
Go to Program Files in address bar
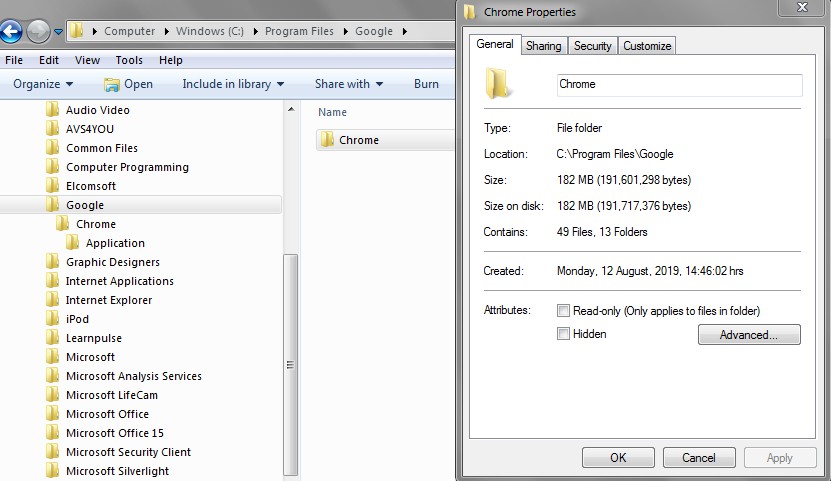click(299, 31)
